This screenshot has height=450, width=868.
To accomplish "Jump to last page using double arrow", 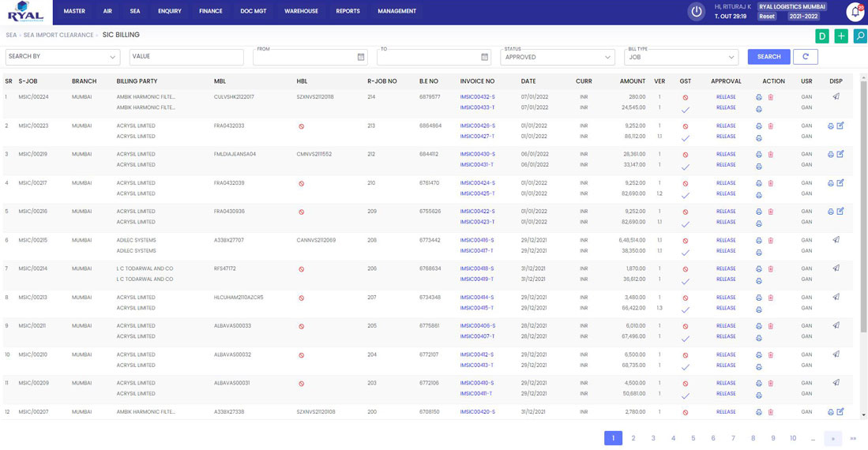I will 853,438.
